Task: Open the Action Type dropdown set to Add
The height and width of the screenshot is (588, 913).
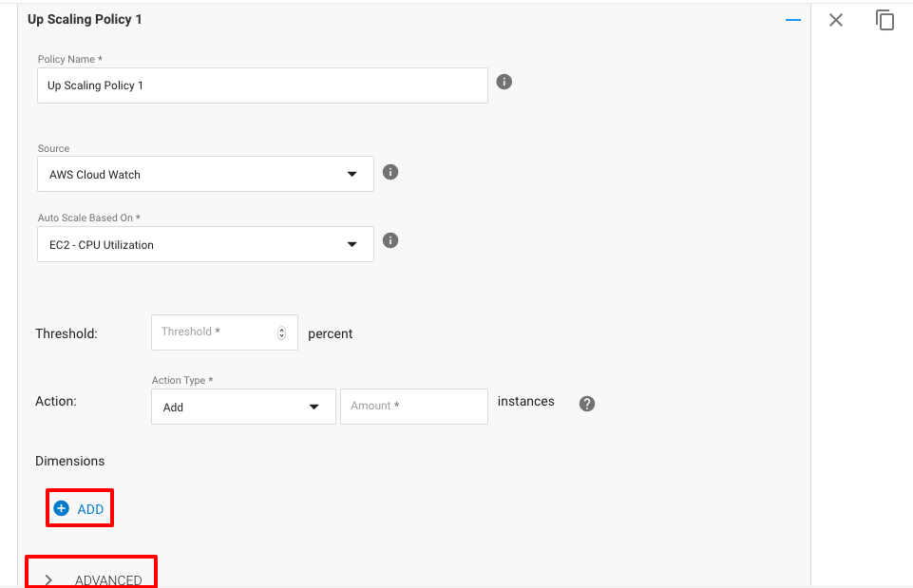Action: coord(243,407)
